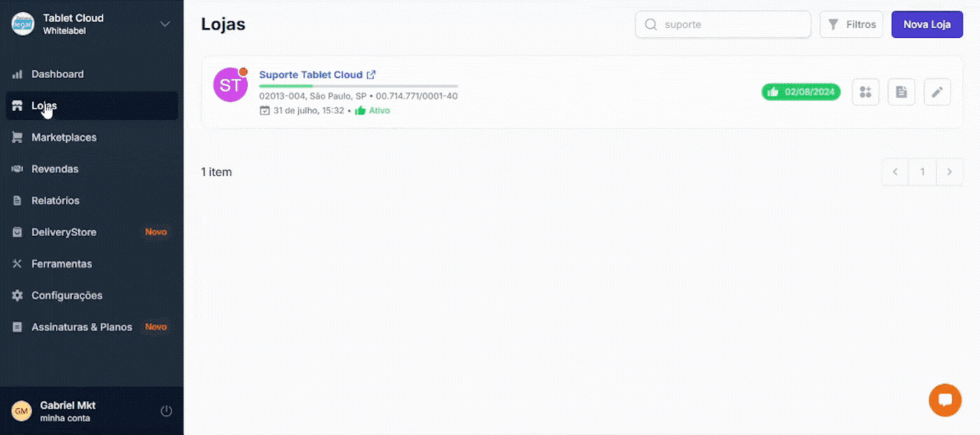This screenshot has height=435, width=980.
Task: Edit Suporte Tablet Cloud with pencil icon
Action: point(937,92)
